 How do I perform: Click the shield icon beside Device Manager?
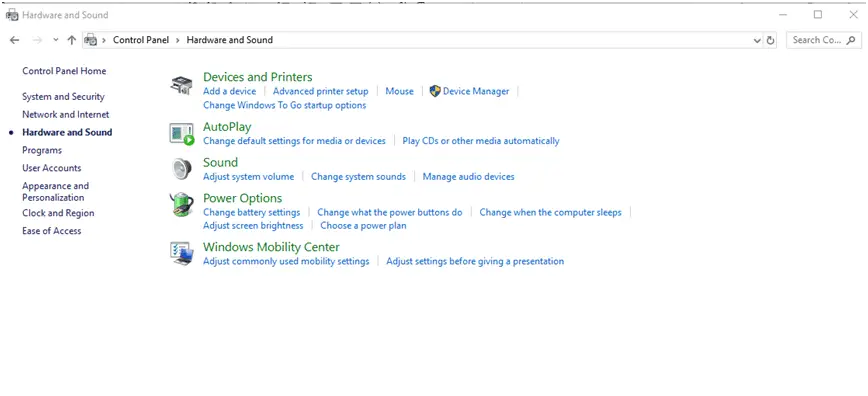pos(435,91)
